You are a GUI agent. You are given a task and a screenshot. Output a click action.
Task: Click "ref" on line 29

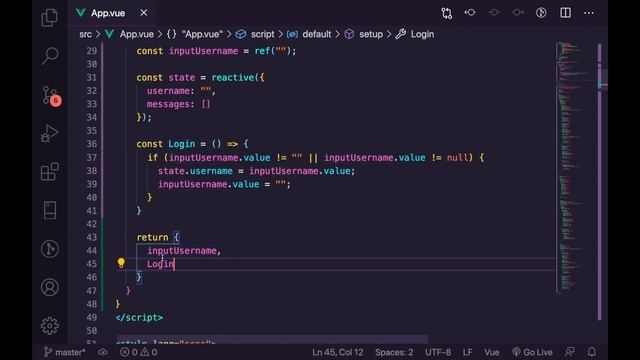click(x=262, y=51)
